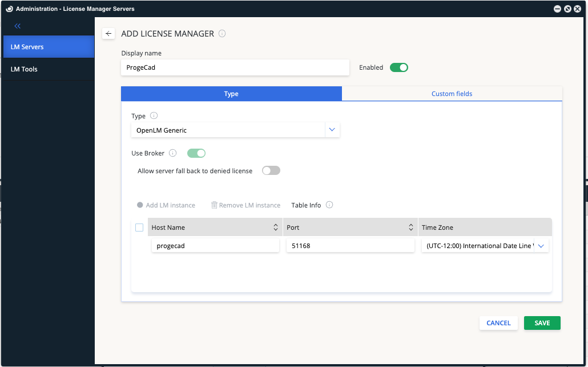Click the info icon beside Use Broker

pos(173,153)
